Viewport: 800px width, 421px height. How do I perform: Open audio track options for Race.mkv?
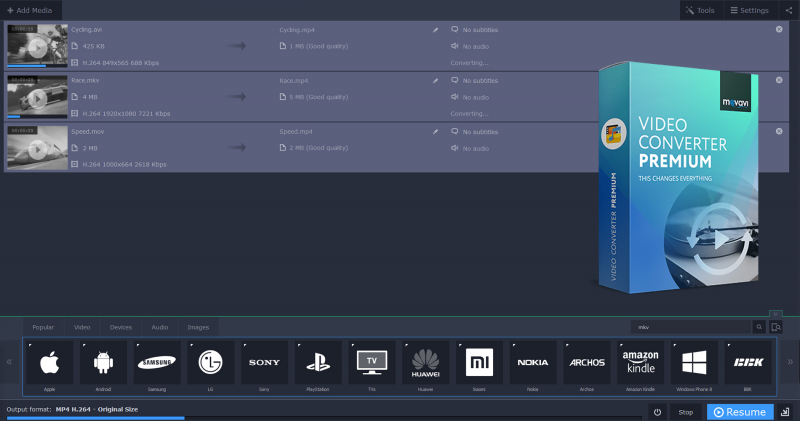click(x=470, y=97)
